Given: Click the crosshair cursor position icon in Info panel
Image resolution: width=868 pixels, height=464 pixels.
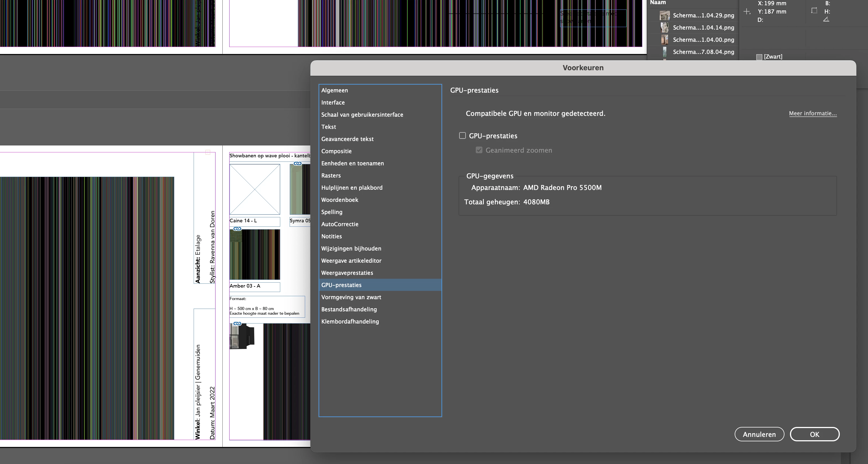Looking at the screenshot, I should (x=747, y=12).
